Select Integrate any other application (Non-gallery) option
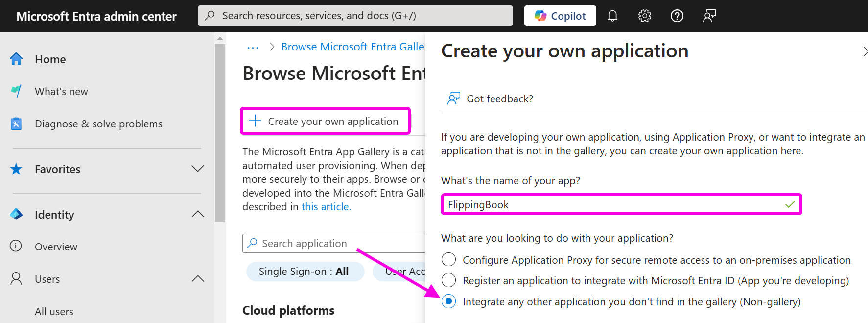The height and width of the screenshot is (323, 868). (448, 301)
